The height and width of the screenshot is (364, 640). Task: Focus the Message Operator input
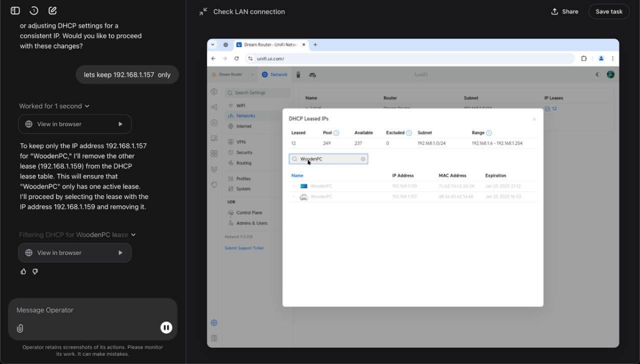pos(93,310)
